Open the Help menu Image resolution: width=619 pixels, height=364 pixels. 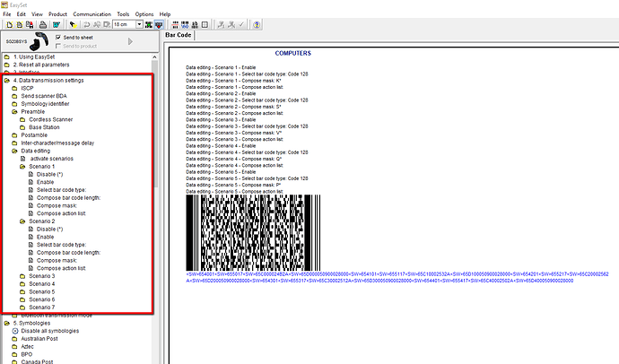[165, 14]
